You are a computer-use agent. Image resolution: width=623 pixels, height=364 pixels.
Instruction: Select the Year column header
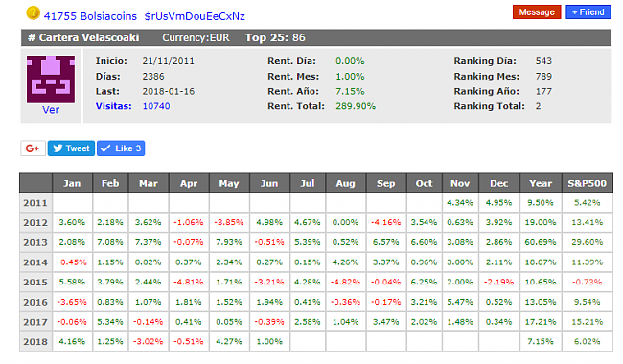[x=541, y=183]
